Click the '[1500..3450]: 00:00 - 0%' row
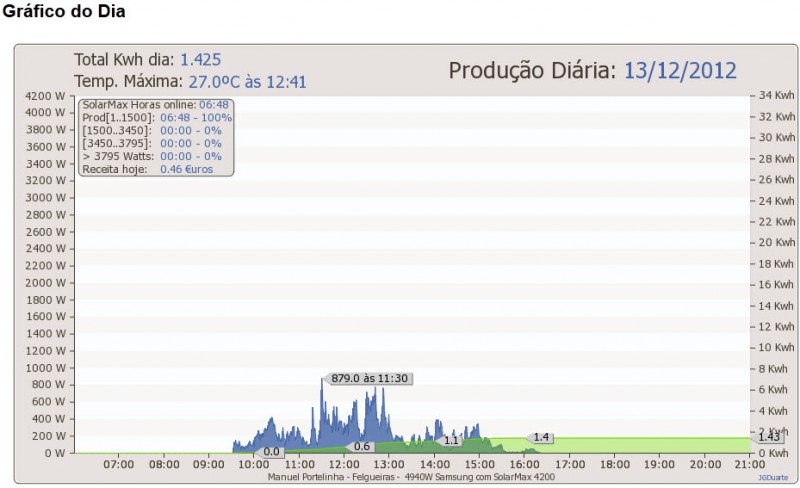 152,131
